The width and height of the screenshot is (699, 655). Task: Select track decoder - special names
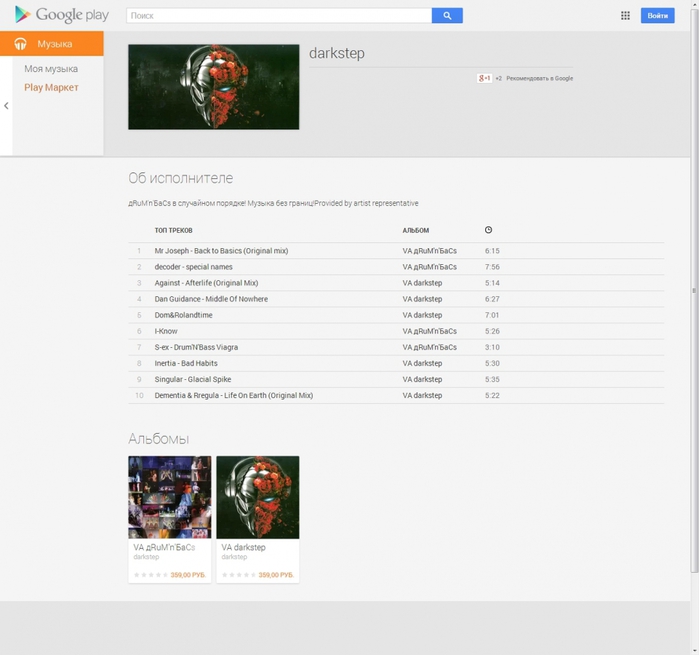(x=193, y=267)
